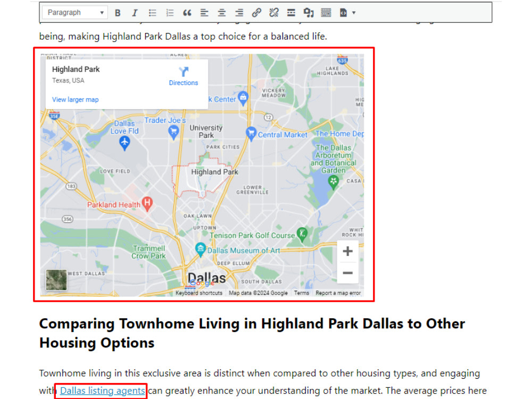
Task: Click the Highland Park title in map card
Action: pyautogui.click(x=76, y=69)
